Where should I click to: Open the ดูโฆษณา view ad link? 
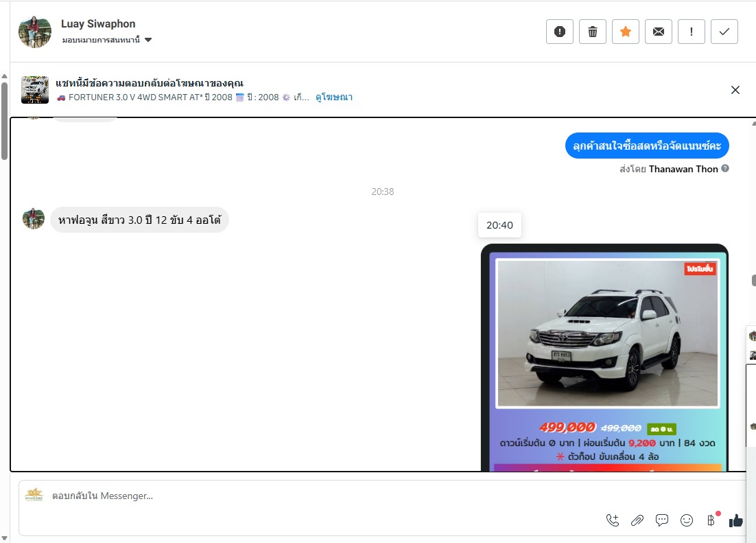(334, 97)
